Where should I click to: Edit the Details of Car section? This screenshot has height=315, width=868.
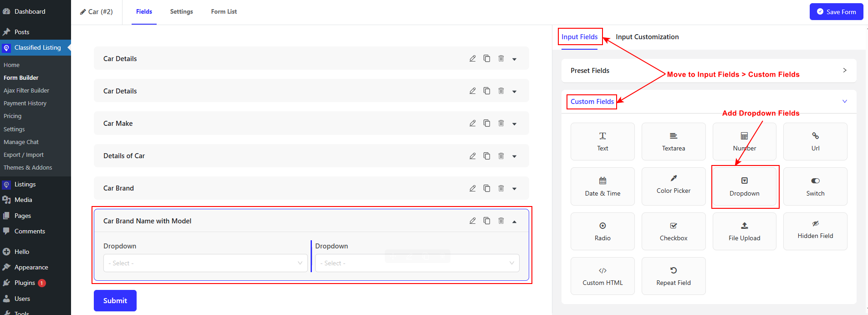(x=473, y=156)
